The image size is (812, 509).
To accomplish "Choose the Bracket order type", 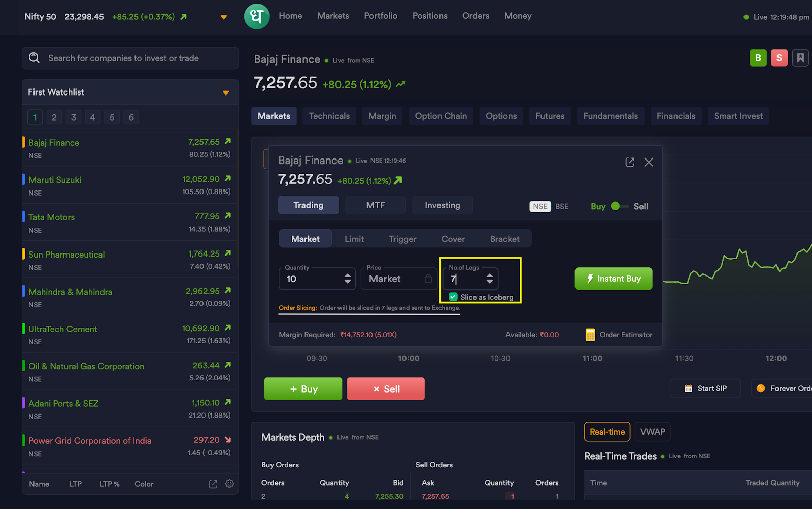I will coord(504,239).
